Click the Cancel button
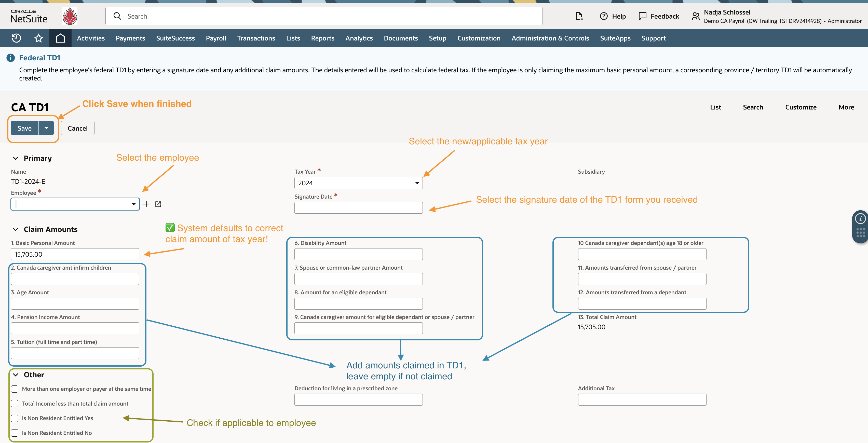The width and height of the screenshot is (868, 443). coord(77,128)
